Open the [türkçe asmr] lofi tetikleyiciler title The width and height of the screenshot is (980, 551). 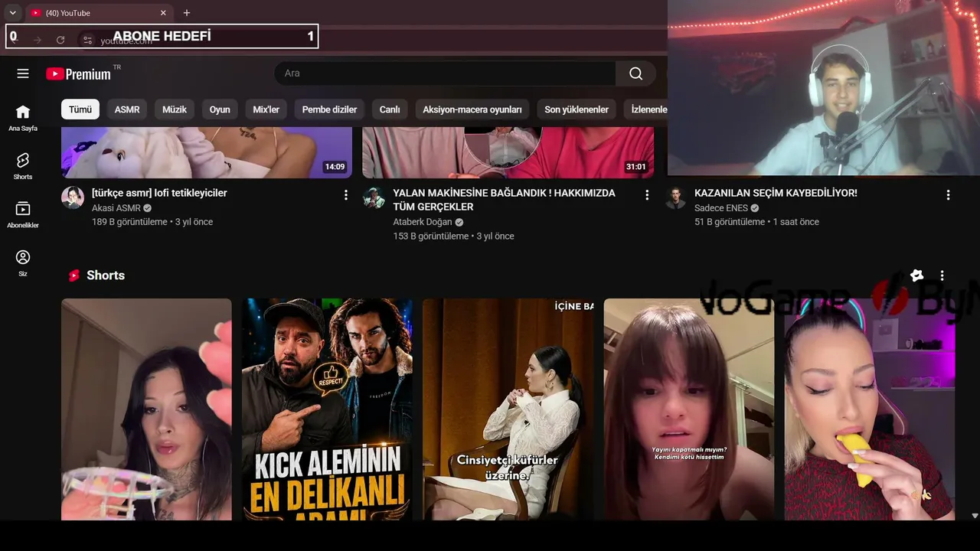pyautogui.click(x=159, y=193)
